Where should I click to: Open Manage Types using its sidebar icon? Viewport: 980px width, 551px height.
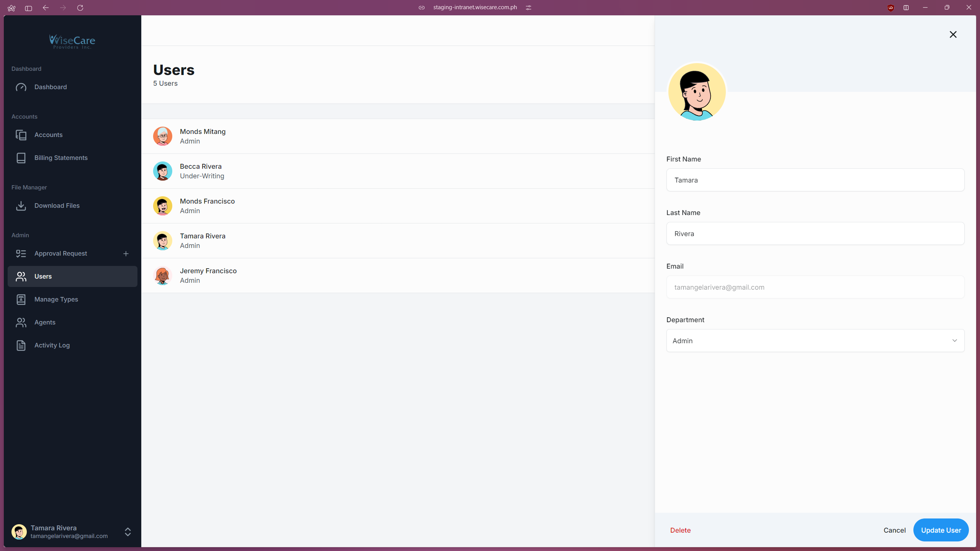click(21, 299)
